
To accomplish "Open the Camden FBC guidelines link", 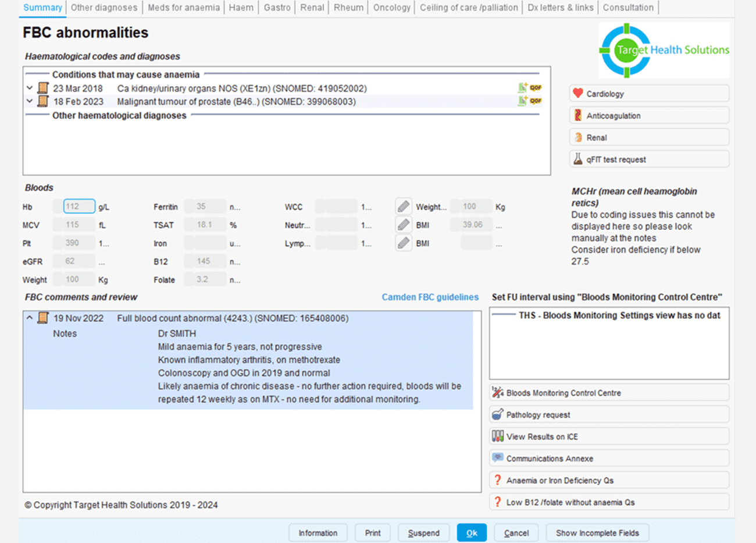I will [430, 297].
